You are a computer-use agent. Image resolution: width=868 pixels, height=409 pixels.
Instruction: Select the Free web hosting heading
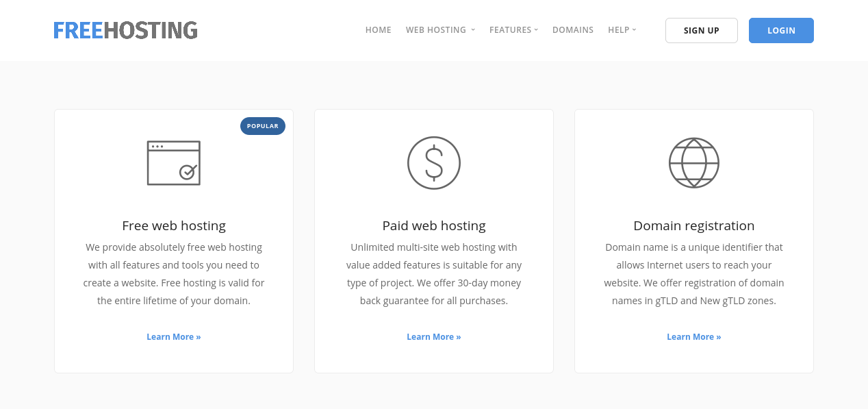[174, 225]
